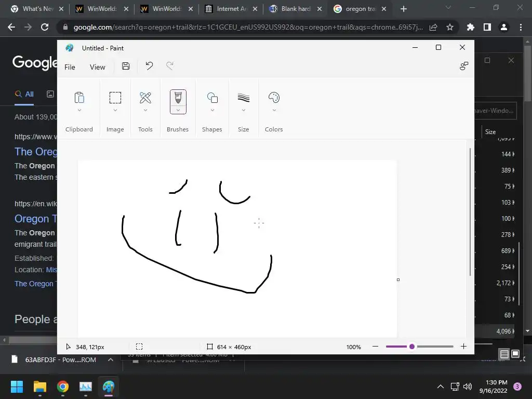Open the Colors palette icon
The width and height of the screenshot is (532, 399).
(274, 98)
